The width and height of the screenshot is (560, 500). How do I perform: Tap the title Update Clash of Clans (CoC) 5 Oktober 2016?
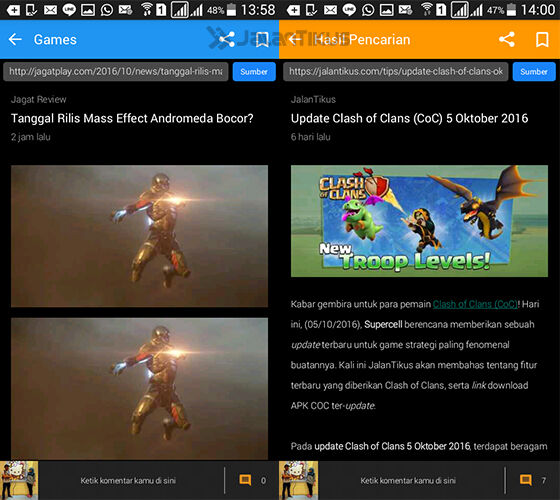(409, 118)
